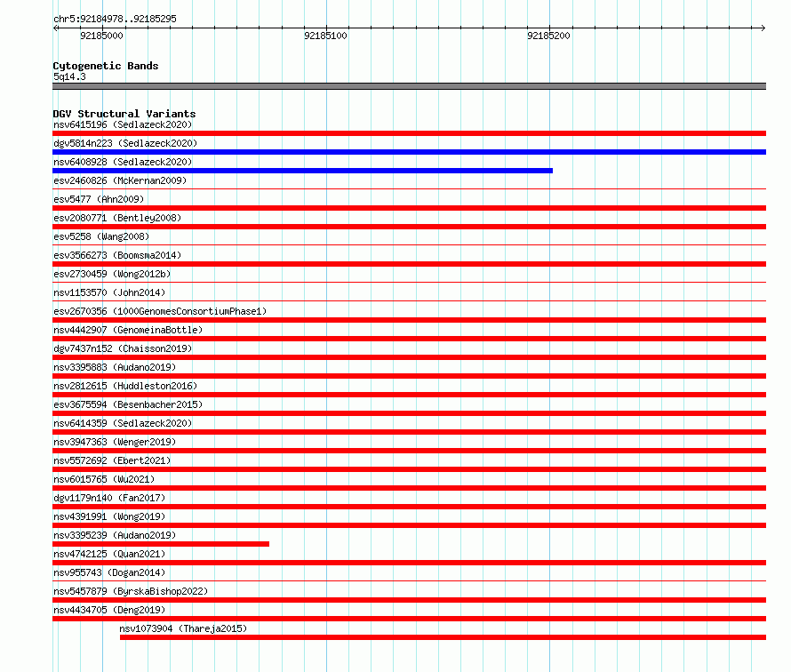791x672 pixels.
Task: Click the 92185100 ruler tick label
Action: click(325, 36)
